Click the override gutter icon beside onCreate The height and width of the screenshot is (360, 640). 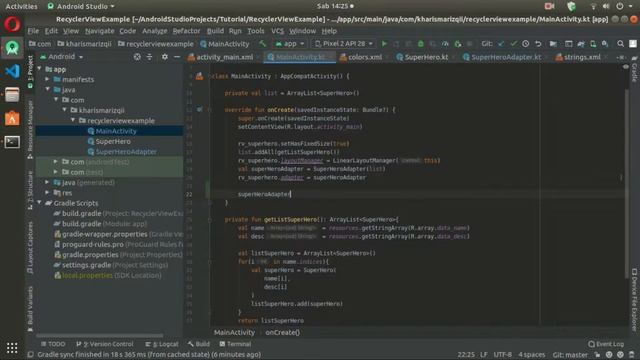[199, 109]
